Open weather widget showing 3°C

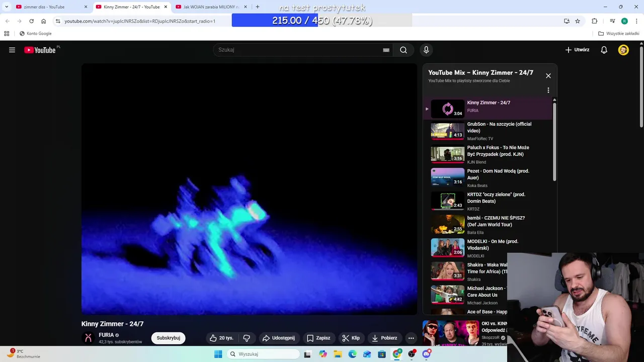[x=23, y=354]
